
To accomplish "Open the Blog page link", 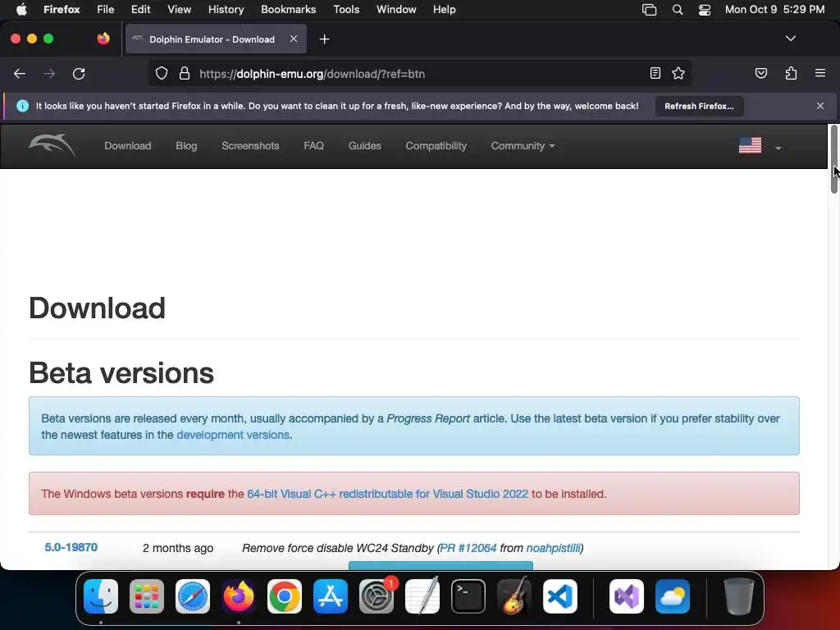I will (x=186, y=146).
